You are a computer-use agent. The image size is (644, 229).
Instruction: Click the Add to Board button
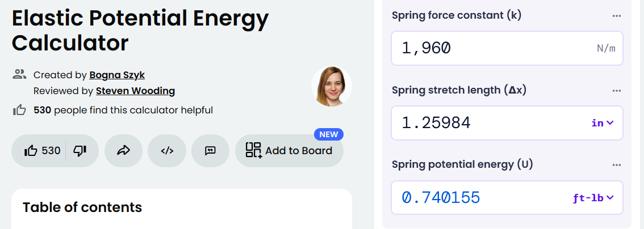[x=289, y=151]
